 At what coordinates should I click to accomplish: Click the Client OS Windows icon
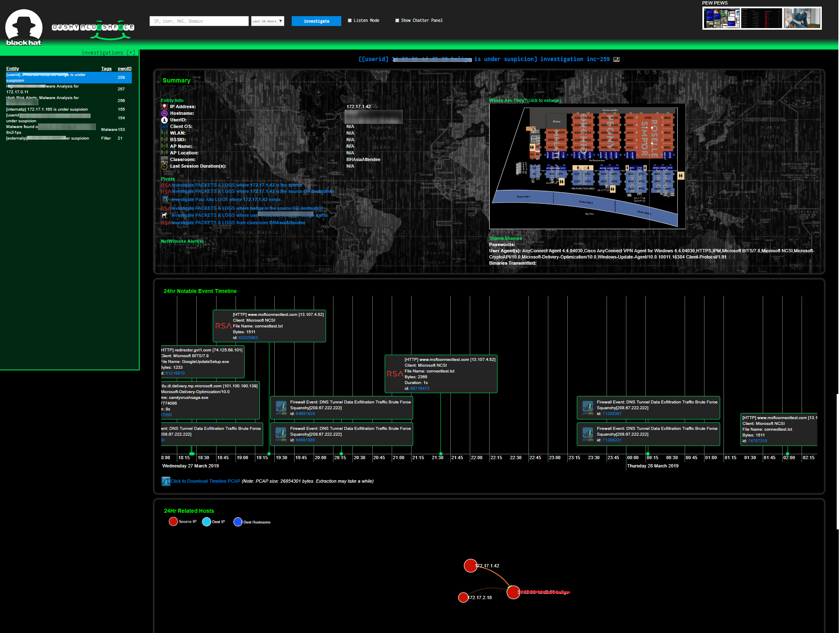pos(164,126)
